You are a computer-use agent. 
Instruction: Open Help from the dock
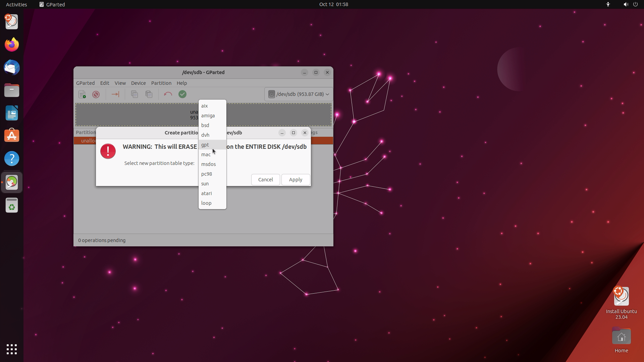(x=12, y=159)
